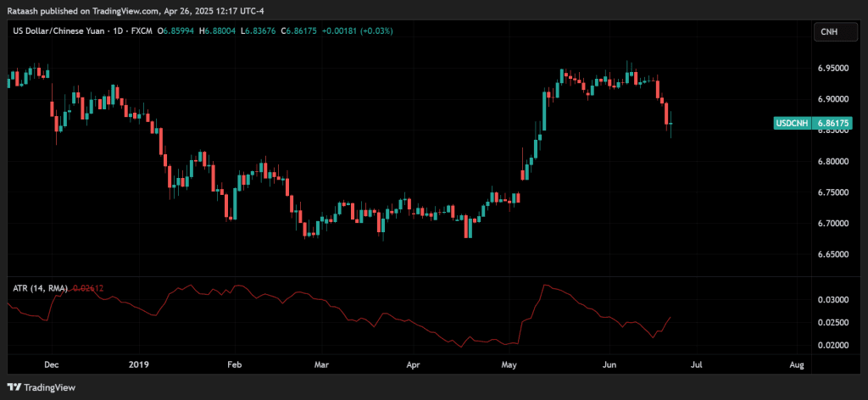Select the 0.03000 ATR scale label

coord(831,300)
